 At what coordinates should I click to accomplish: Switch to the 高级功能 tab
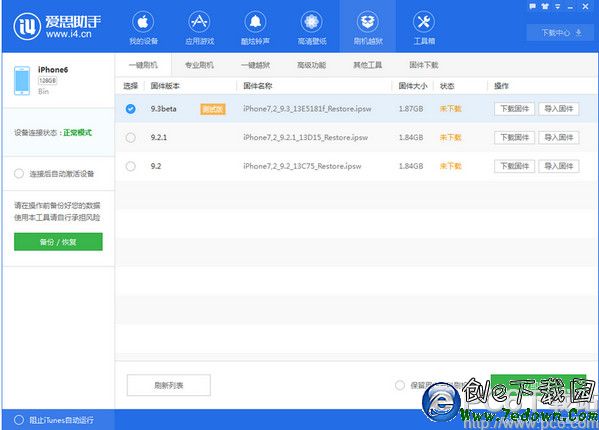311,65
